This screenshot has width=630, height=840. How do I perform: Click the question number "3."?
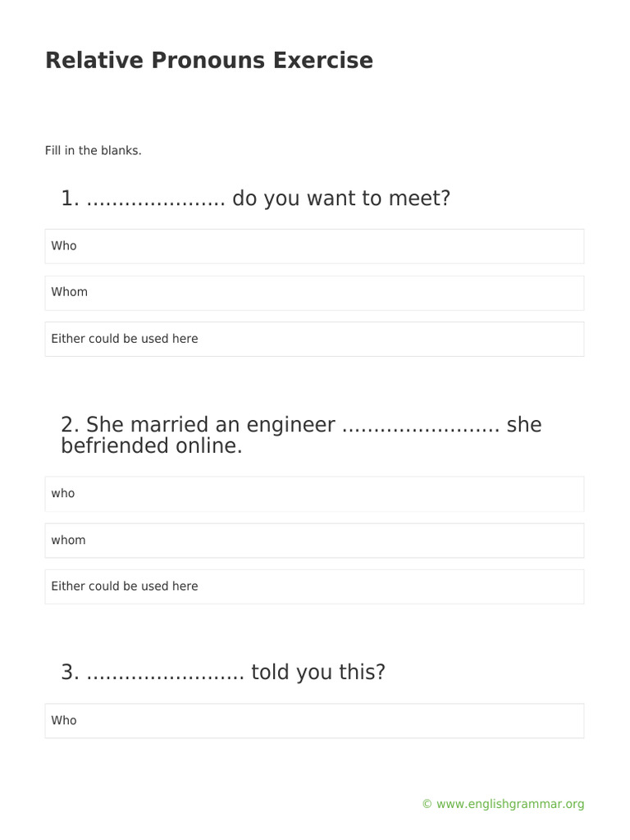point(70,673)
